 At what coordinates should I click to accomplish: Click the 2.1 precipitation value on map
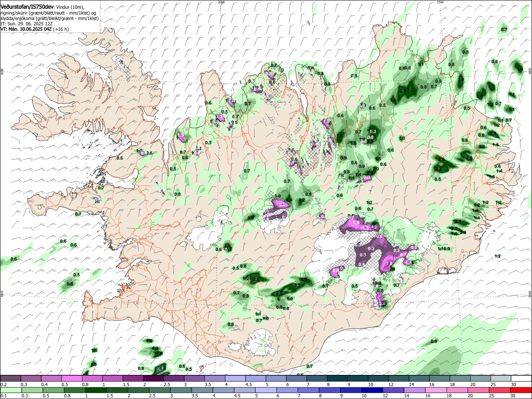point(402,90)
